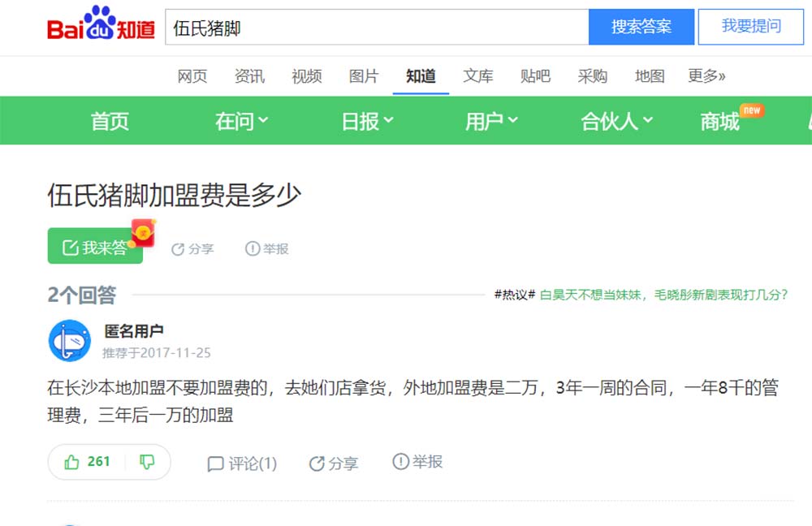Screen dimensions: 812x526
Task: Click the report icon below the question title
Action: pos(253,248)
